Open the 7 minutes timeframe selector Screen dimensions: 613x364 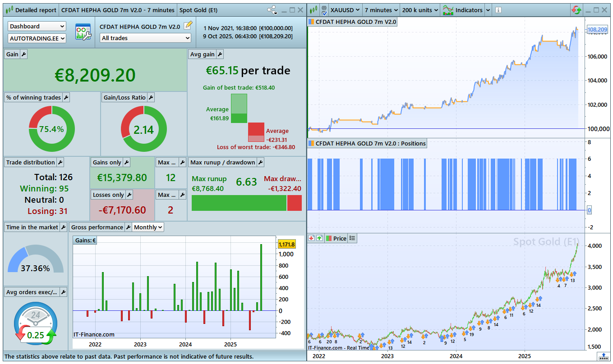point(381,10)
